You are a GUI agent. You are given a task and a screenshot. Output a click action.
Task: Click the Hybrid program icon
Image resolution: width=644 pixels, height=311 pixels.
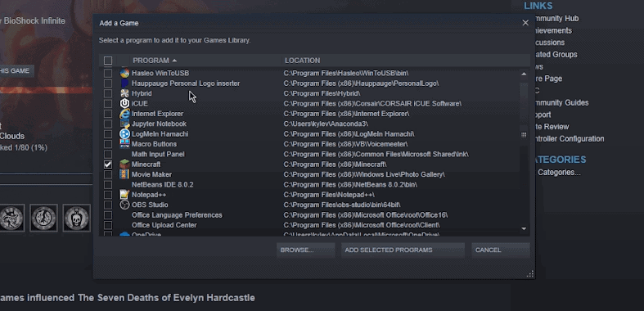click(x=124, y=93)
